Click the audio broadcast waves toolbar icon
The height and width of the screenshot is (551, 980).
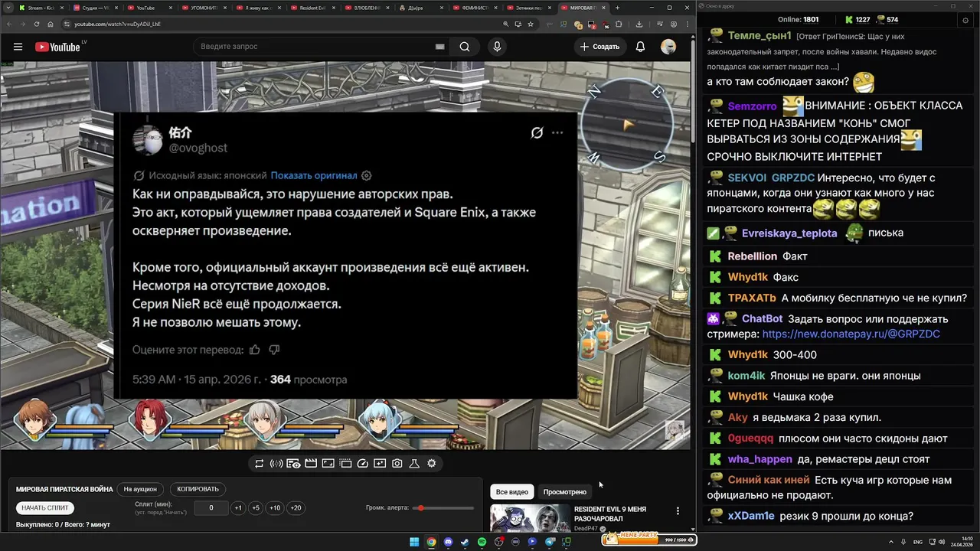(x=276, y=464)
